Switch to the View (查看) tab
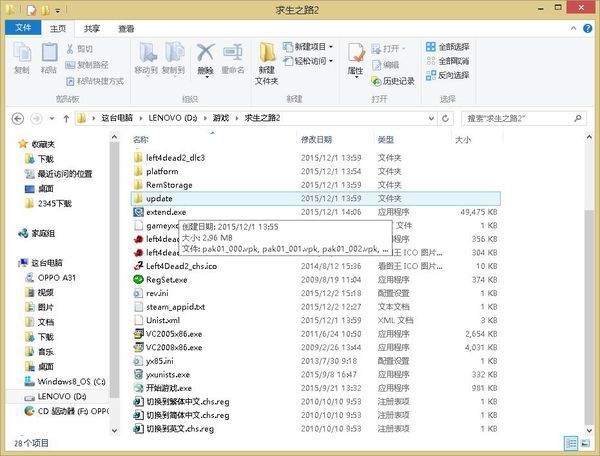Image resolution: width=600 pixels, height=456 pixels. [x=126, y=29]
